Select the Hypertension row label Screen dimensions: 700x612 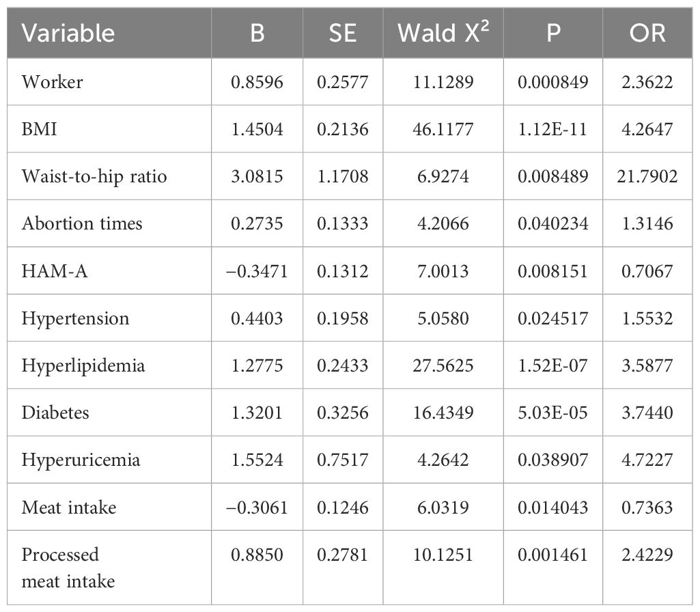(75, 319)
